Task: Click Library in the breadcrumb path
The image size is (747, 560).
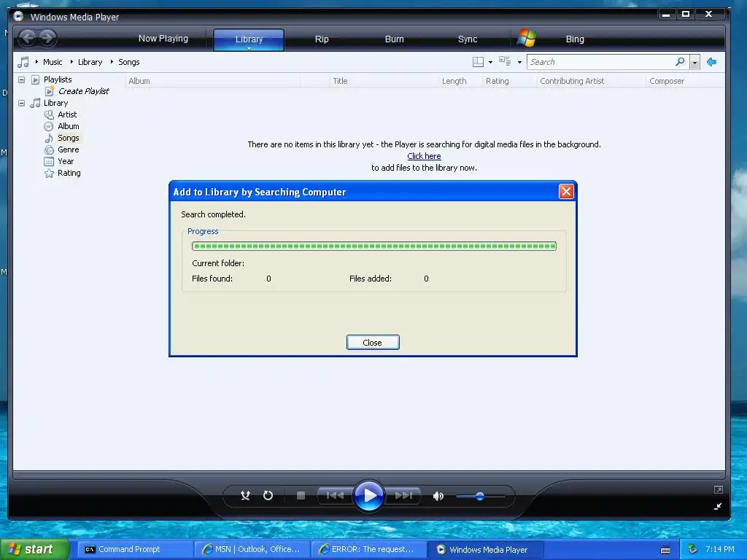Action: coord(90,62)
